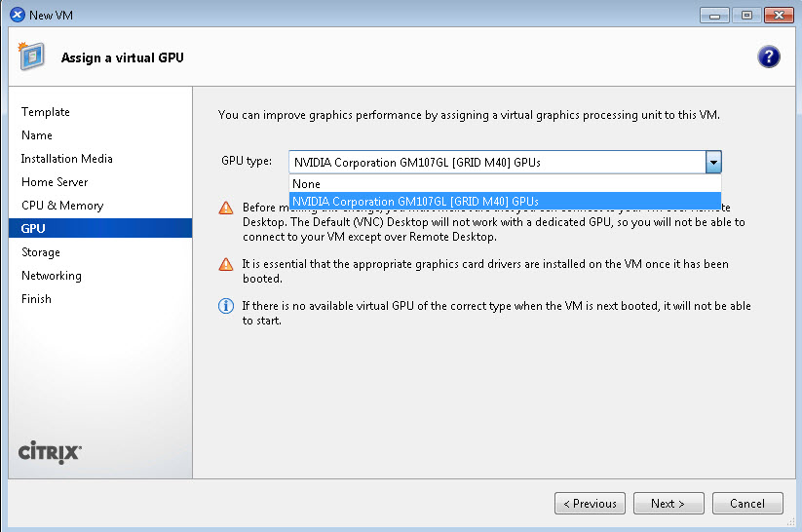The height and width of the screenshot is (532, 802).
Task: Click the blue information icon
Action: pos(226,306)
